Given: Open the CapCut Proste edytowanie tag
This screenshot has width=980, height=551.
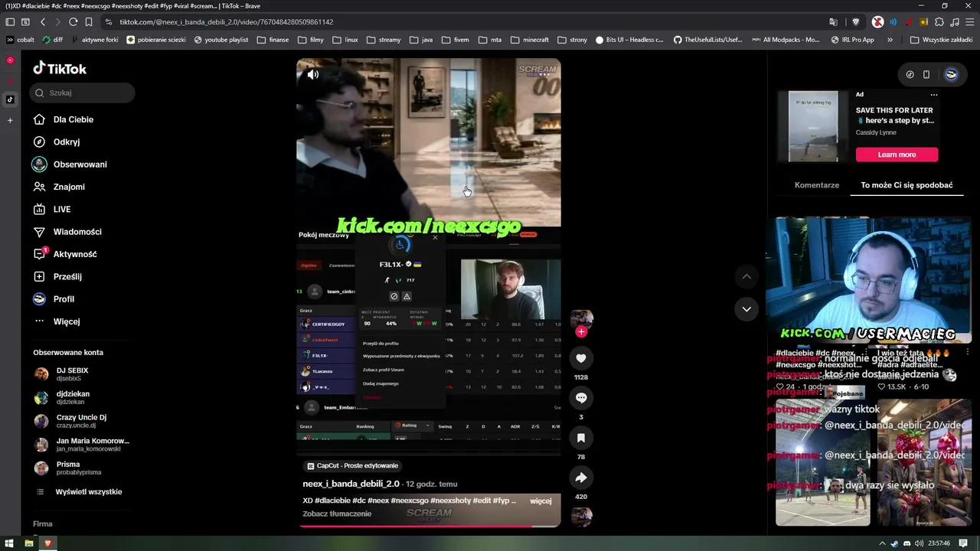Looking at the screenshot, I should 352,465.
